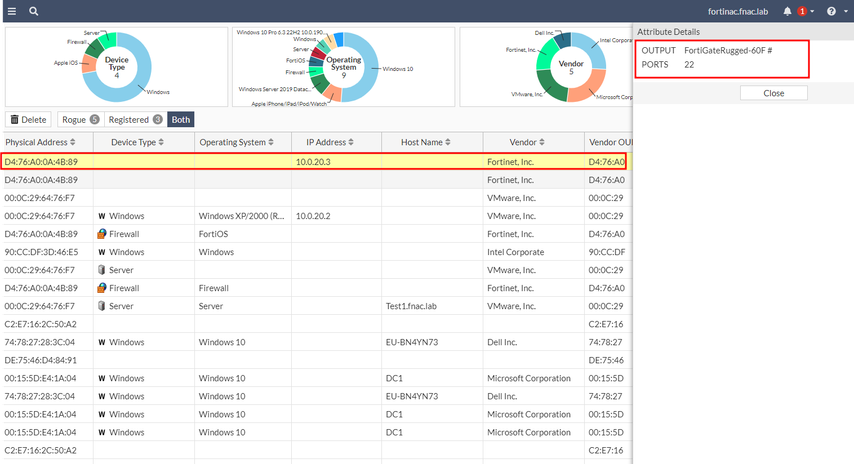Image resolution: width=854 pixels, height=464 pixels.
Task: Click Test1.fnac.lab host name
Action: point(411,306)
